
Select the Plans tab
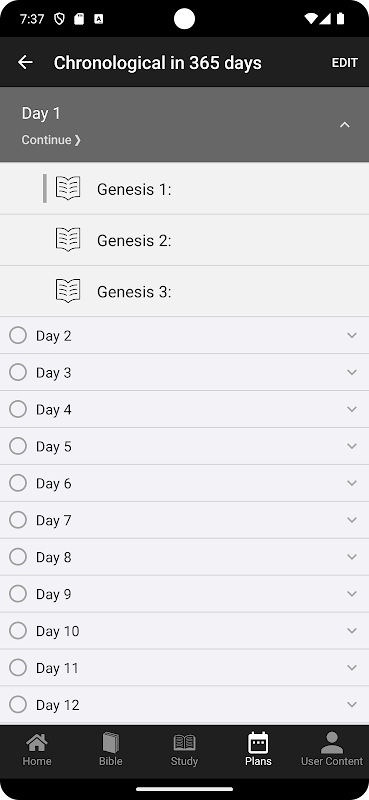click(258, 749)
